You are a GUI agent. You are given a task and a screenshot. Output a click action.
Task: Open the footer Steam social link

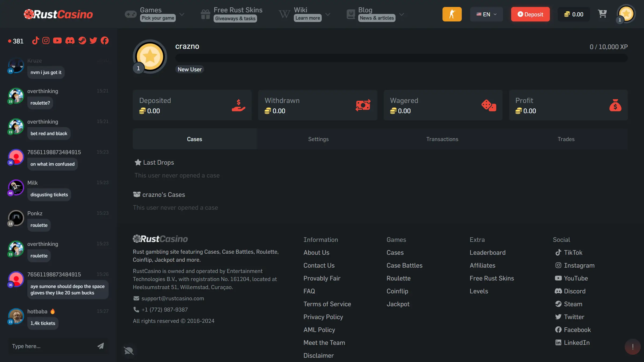click(569, 304)
